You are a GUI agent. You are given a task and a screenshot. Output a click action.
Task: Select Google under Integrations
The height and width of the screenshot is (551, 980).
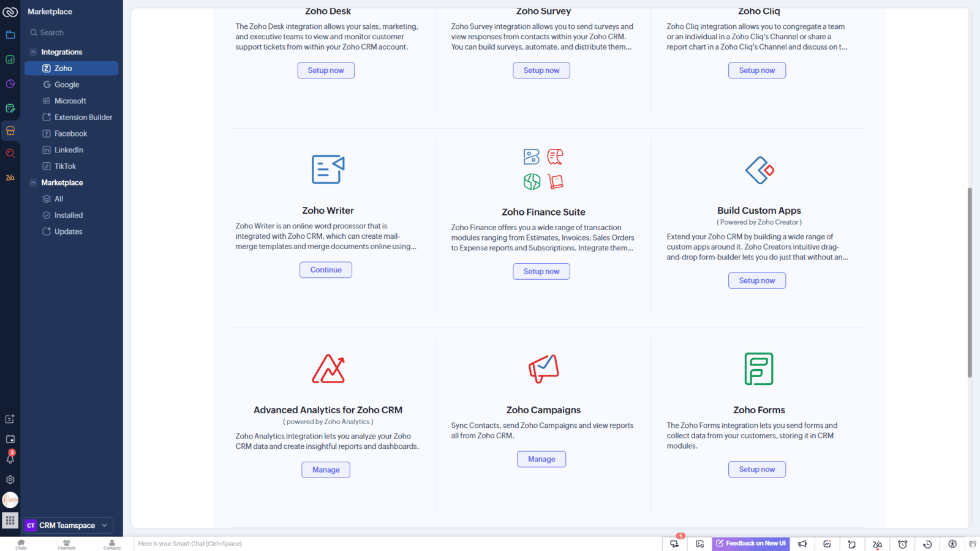pos(67,84)
